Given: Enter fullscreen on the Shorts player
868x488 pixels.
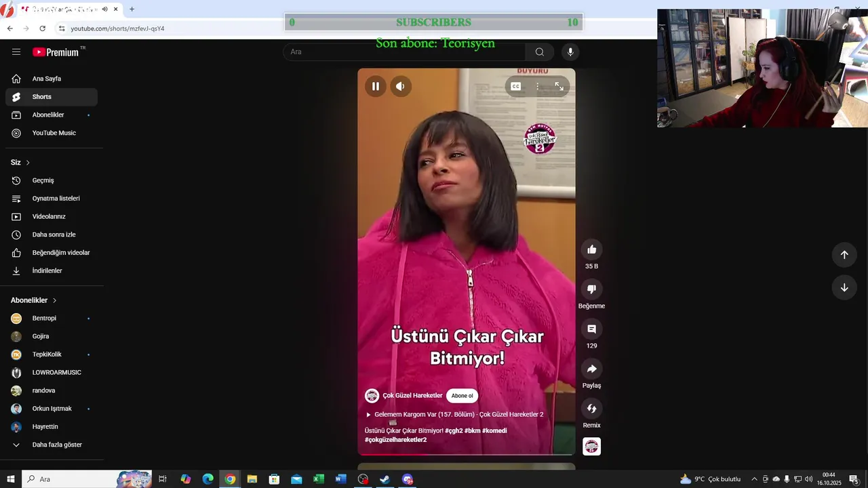Looking at the screenshot, I should coord(559,86).
